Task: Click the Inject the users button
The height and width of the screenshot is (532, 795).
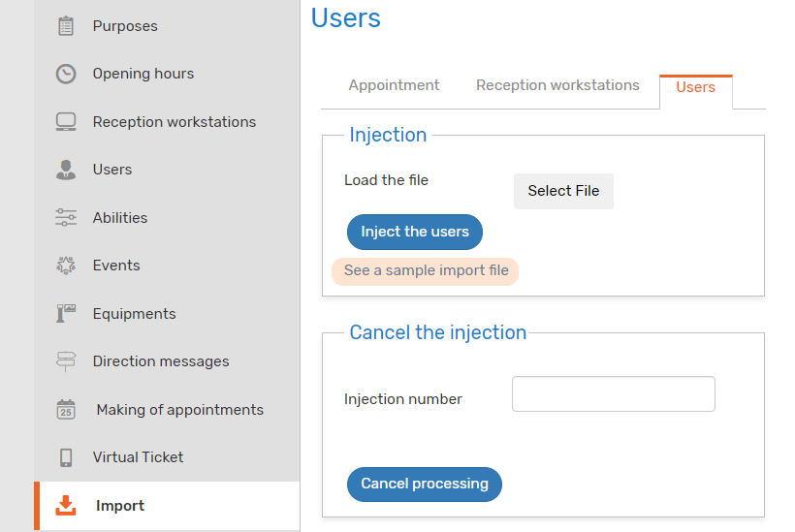Action: click(x=414, y=232)
